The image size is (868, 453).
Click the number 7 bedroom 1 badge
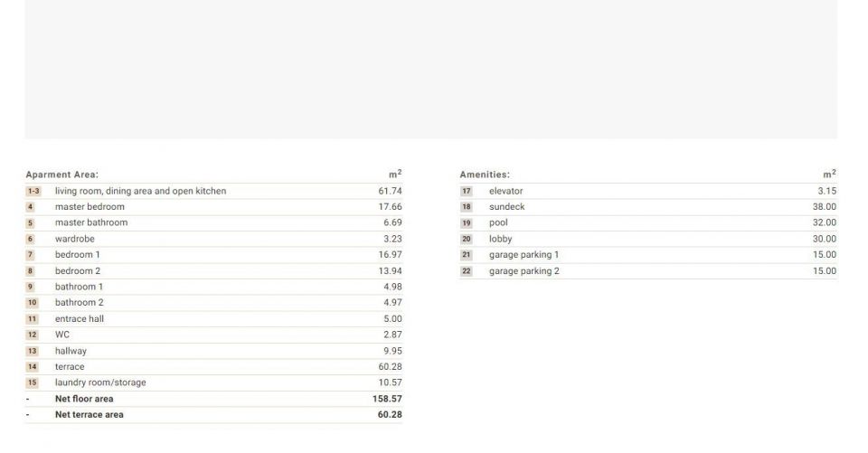pos(30,255)
